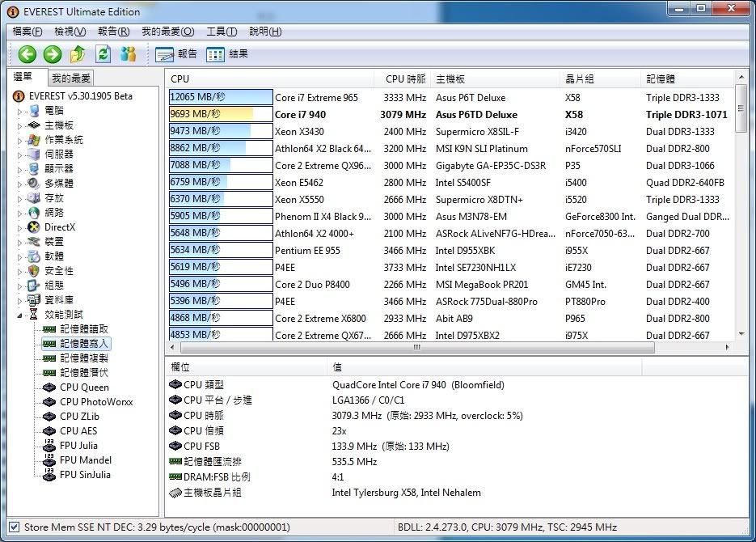Select the 主機板 motherboard icon in tree
The width and height of the screenshot is (756, 542).
pos(34,125)
